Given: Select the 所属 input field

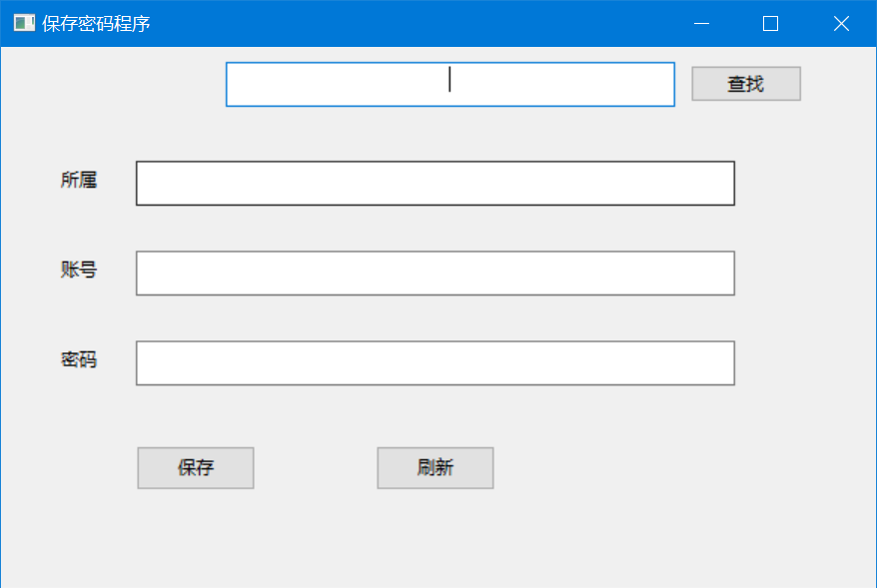Looking at the screenshot, I should (x=436, y=184).
